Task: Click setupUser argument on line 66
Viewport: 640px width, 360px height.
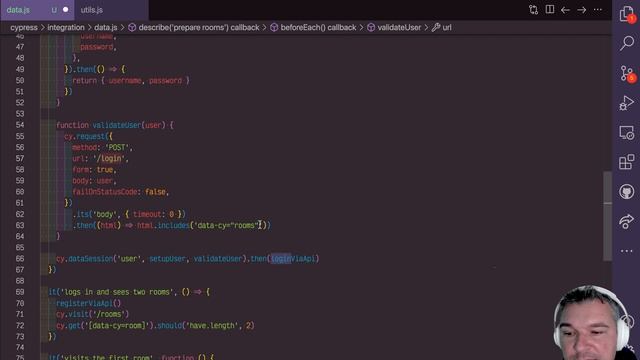Action: pyautogui.click(x=167, y=258)
